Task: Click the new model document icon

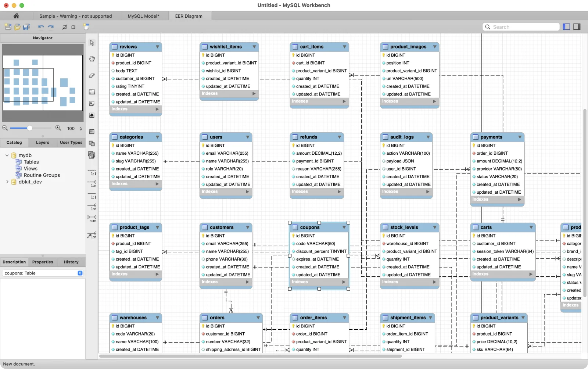Action: (x=8, y=27)
